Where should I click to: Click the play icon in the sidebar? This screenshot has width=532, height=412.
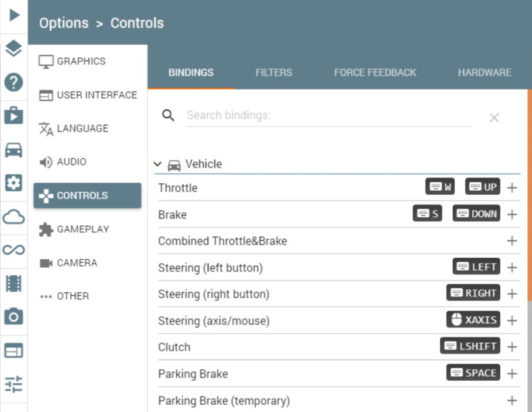click(13, 14)
